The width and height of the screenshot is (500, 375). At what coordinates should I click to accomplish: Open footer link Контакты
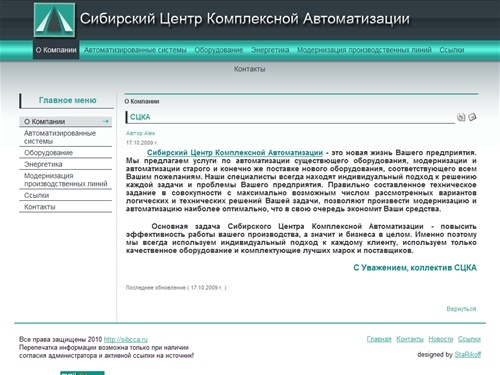tap(410, 339)
